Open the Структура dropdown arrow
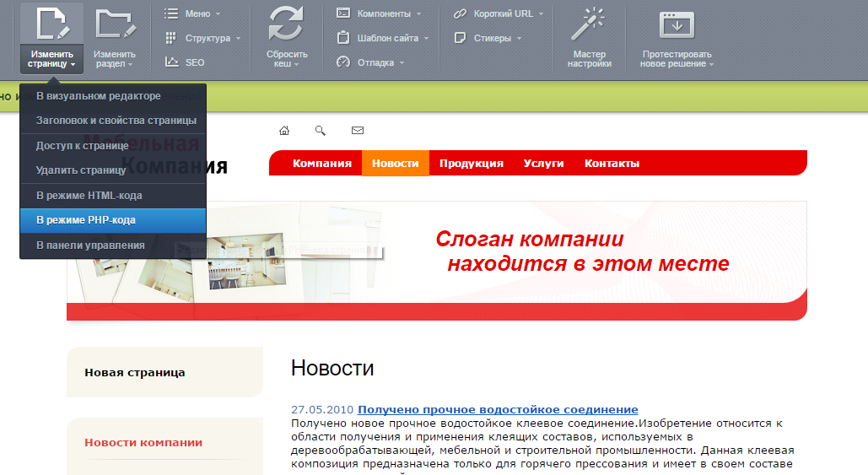The image size is (868, 475). click(x=238, y=38)
